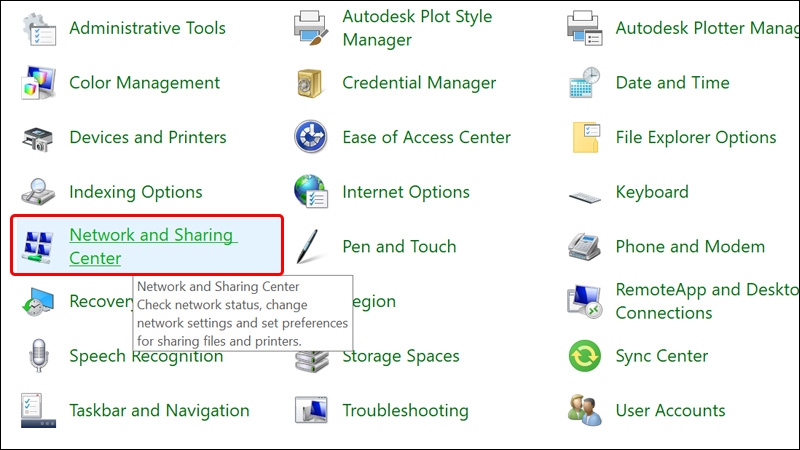Image resolution: width=800 pixels, height=450 pixels.
Task: Open the Keyboard icon
Action: point(585,196)
